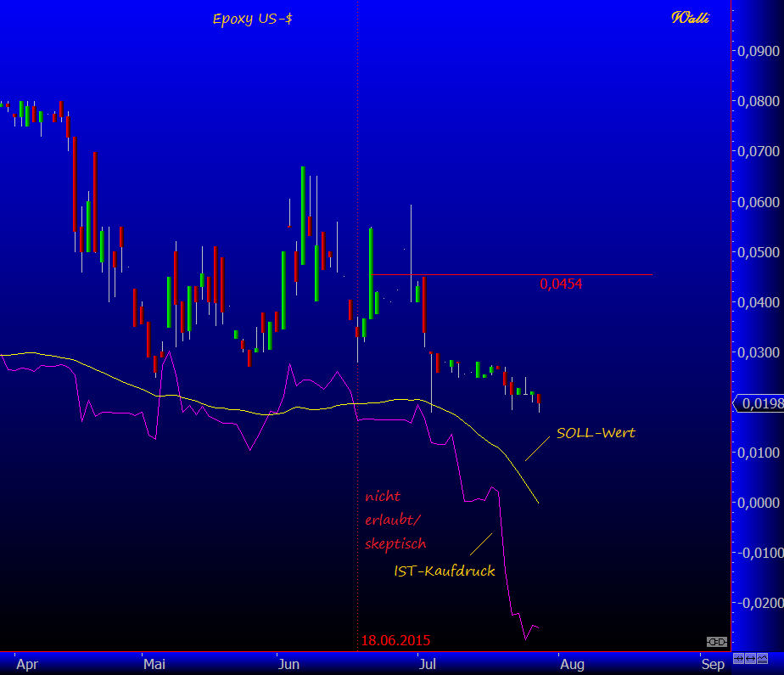Viewport: 784px width, 675px height.
Task: Click the 0,0800 price axis label
Action: [x=759, y=101]
